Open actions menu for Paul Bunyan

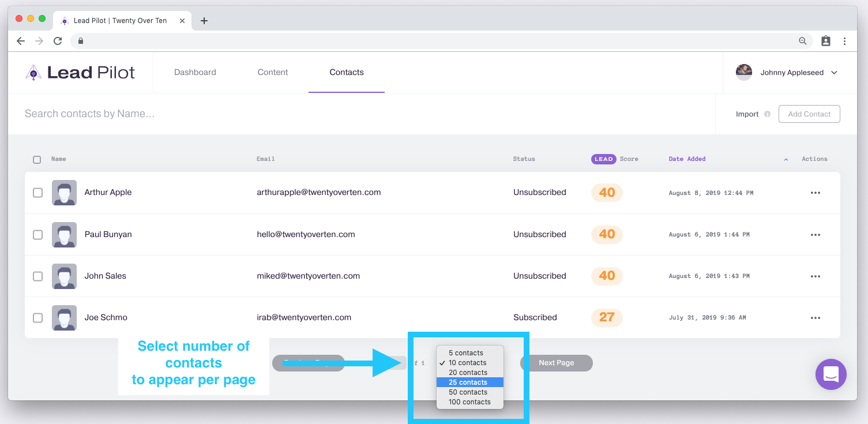(816, 235)
